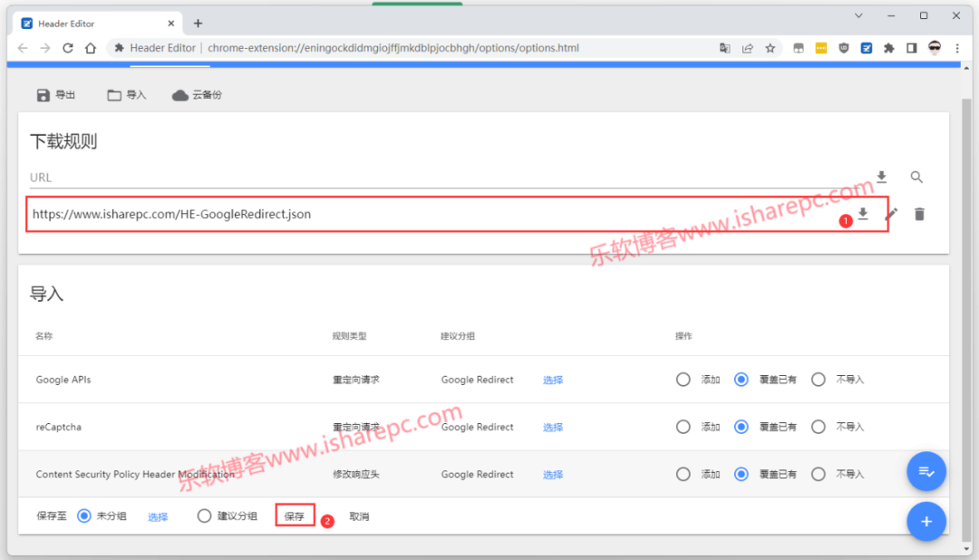Click 选择 link in Content Security Policy row
The image size is (979, 560).
553,475
